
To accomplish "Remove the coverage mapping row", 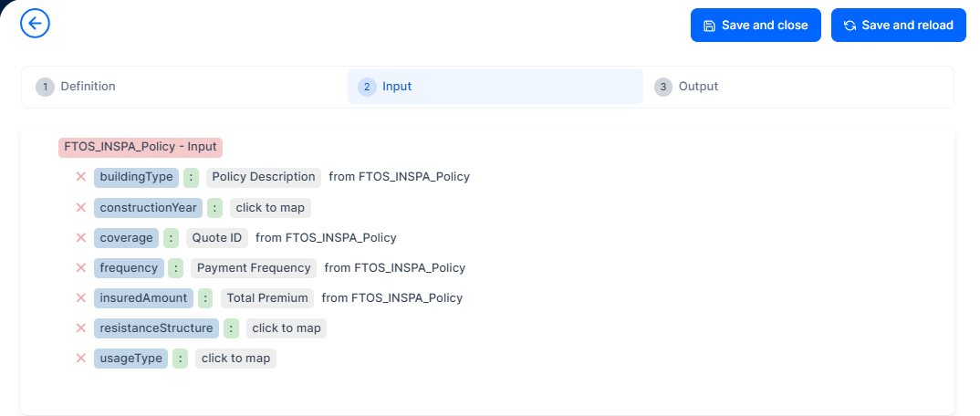I will tap(81, 238).
